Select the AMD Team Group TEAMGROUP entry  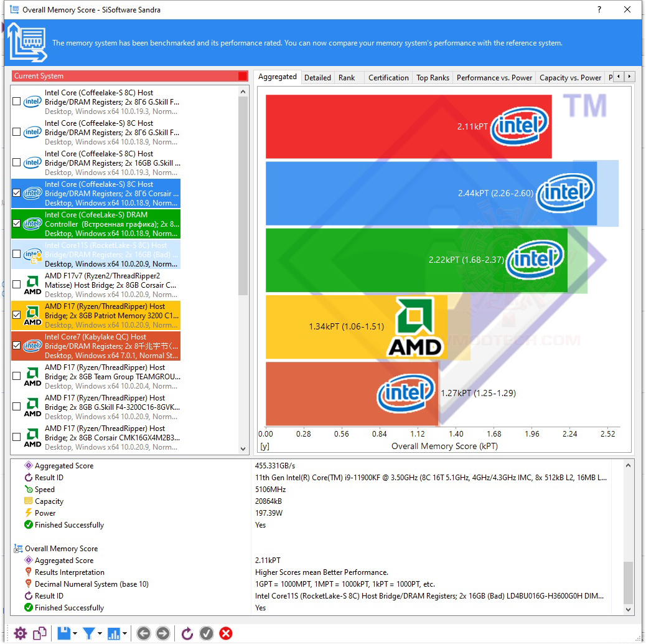point(96,376)
